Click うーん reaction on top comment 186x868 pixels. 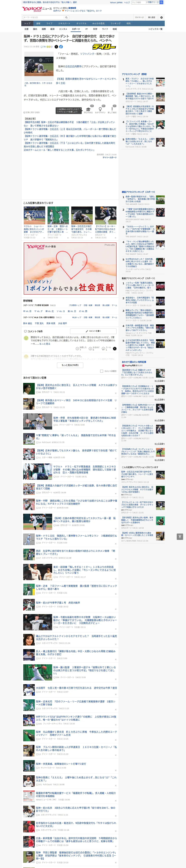click(x=107, y=349)
